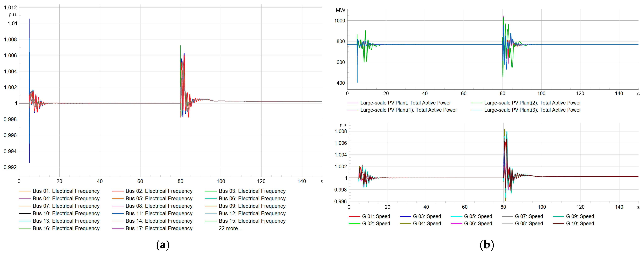Click the G 05: Speed cyan legend swatch

tap(456, 216)
